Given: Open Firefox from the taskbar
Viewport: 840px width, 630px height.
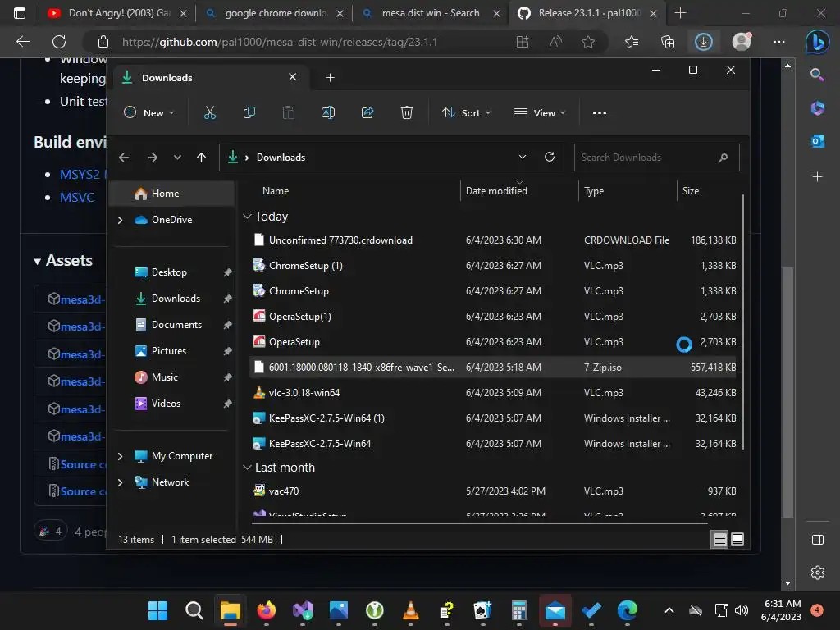Looking at the screenshot, I should click(x=267, y=610).
